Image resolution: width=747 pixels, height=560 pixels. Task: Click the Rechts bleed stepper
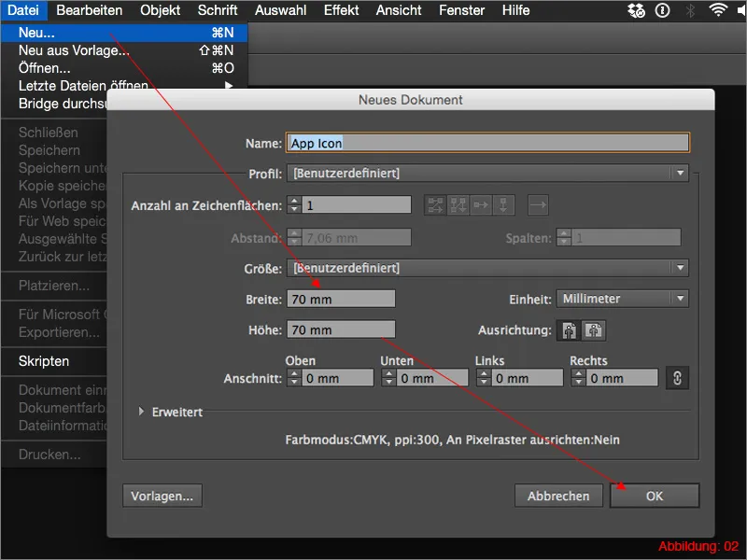tap(579, 378)
